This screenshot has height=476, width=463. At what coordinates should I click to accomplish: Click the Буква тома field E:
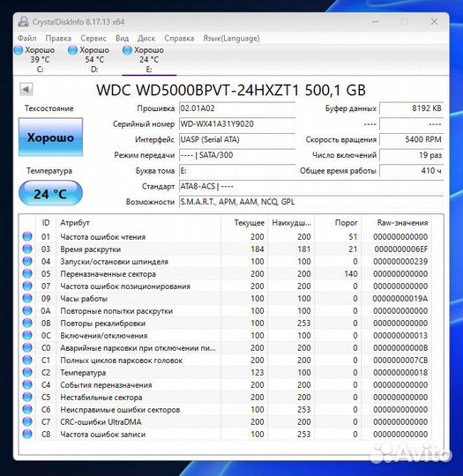pos(237,171)
